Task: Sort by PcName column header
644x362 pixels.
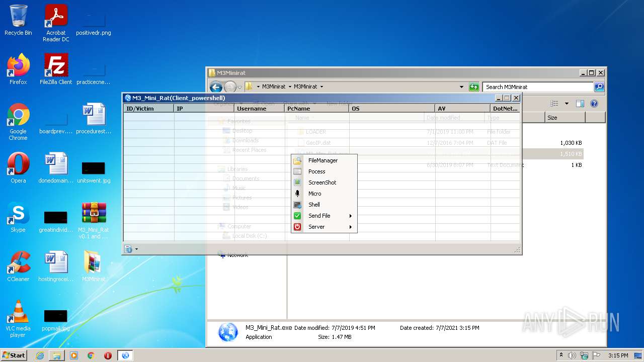Action: tap(316, 109)
